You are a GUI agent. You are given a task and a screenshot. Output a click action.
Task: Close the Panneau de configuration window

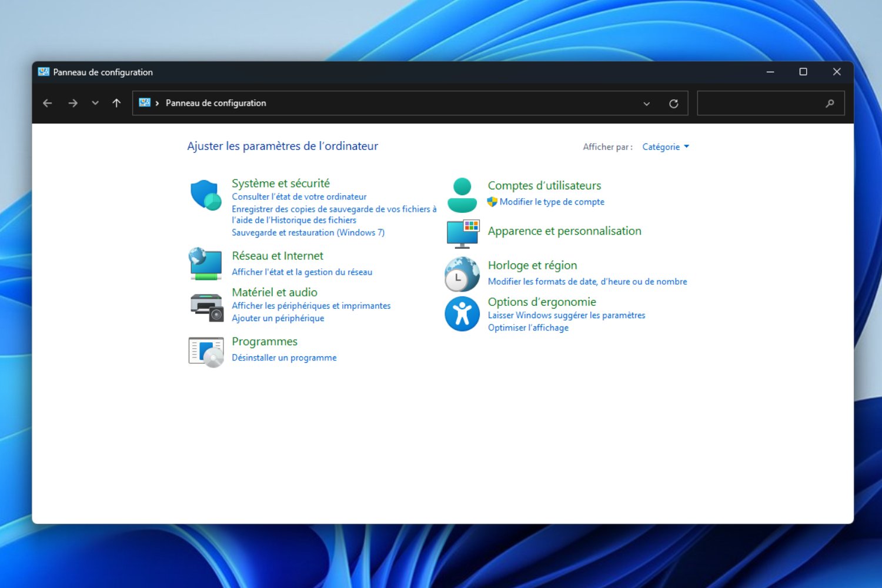tap(837, 72)
